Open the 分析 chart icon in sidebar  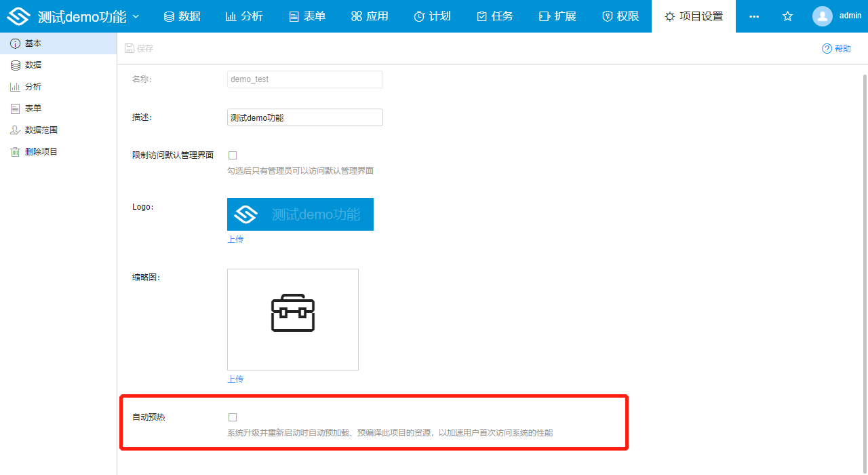pos(15,86)
